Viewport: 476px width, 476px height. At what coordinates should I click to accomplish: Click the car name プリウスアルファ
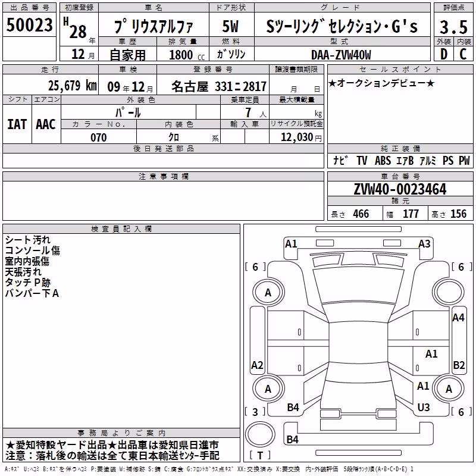coord(154,27)
